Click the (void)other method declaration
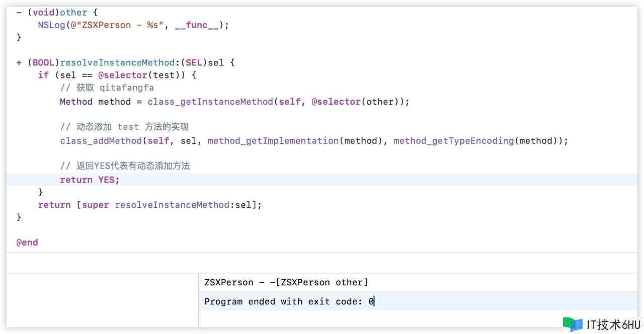644x334 pixels. coord(51,13)
